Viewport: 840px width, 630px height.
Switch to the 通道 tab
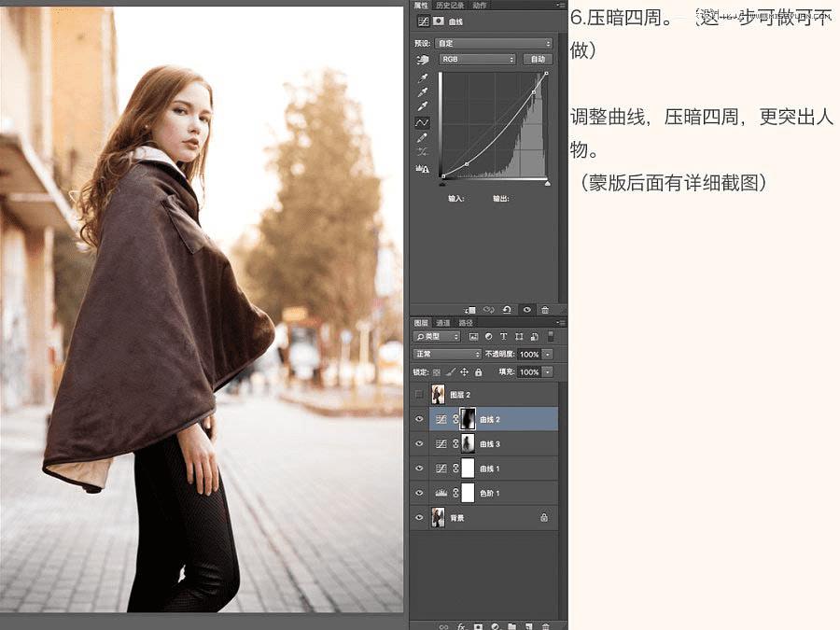443,323
